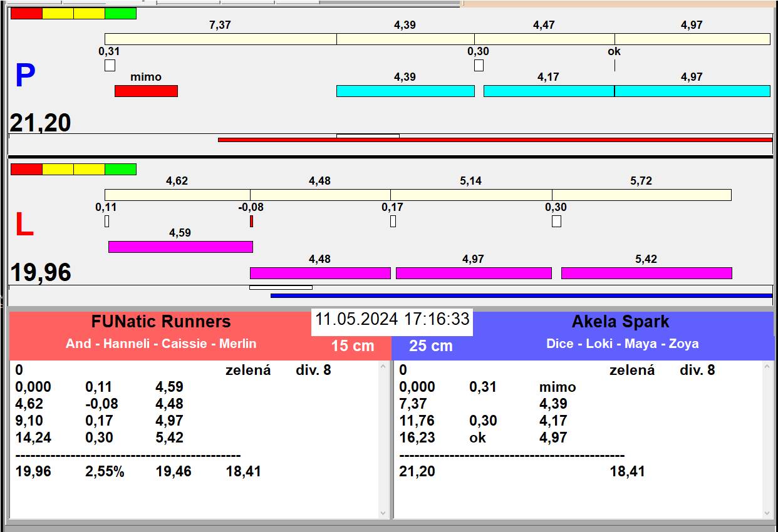Click the pass box under 0,17 in lane L

(393, 221)
